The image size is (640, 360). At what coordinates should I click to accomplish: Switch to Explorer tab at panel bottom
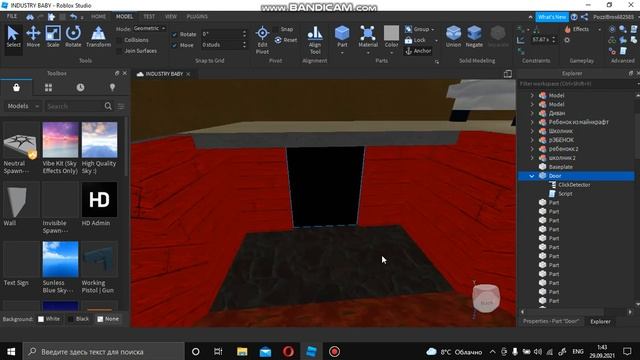[x=600, y=322]
